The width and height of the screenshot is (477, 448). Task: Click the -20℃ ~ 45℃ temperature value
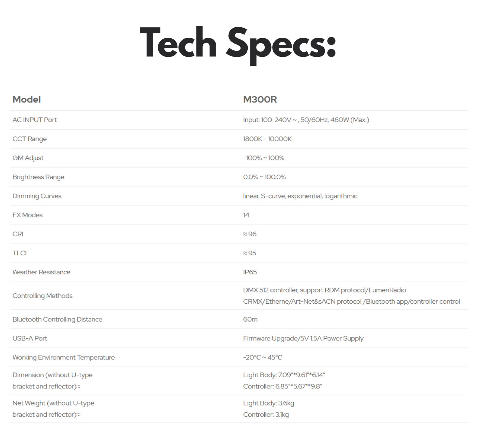pos(262,357)
